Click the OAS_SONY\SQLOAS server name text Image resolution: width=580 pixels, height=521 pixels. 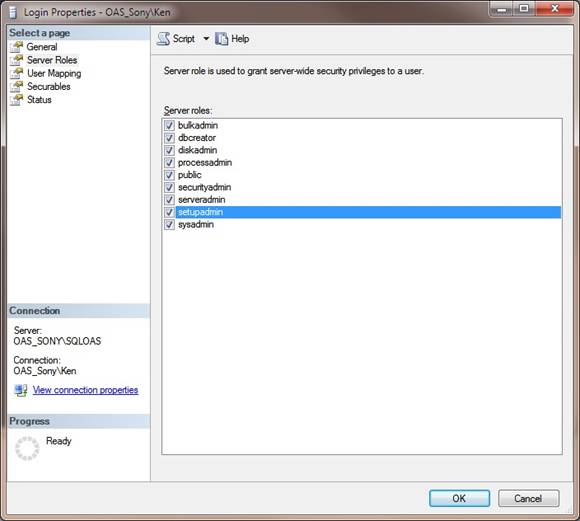[x=57, y=341]
